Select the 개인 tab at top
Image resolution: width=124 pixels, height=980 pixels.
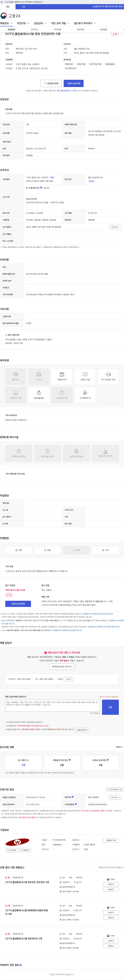(8, 7)
